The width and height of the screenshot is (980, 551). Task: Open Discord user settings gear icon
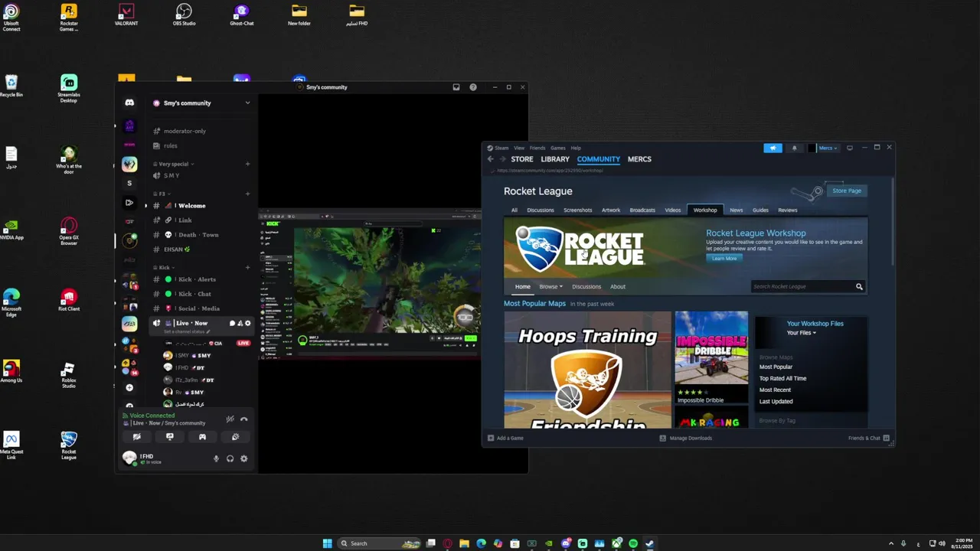pos(244,458)
